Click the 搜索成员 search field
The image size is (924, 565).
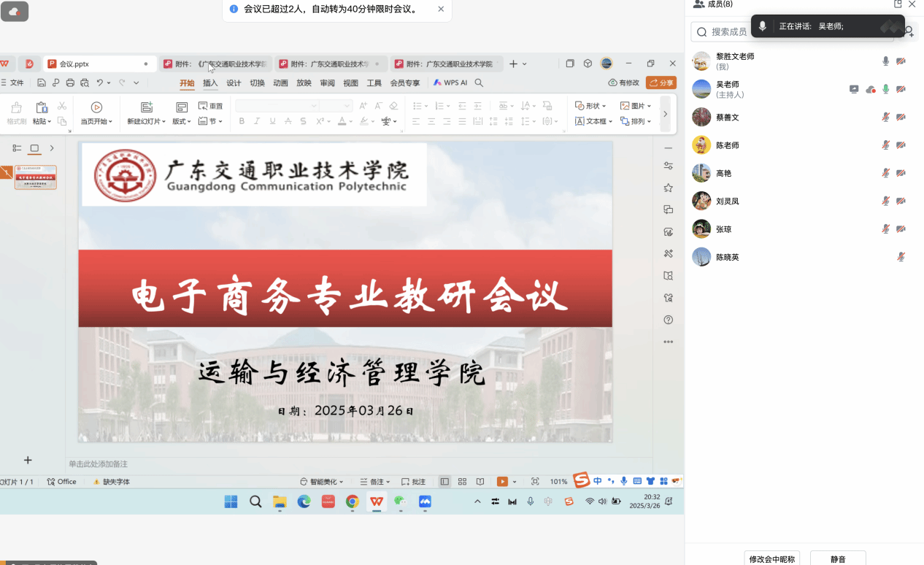[792, 31]
